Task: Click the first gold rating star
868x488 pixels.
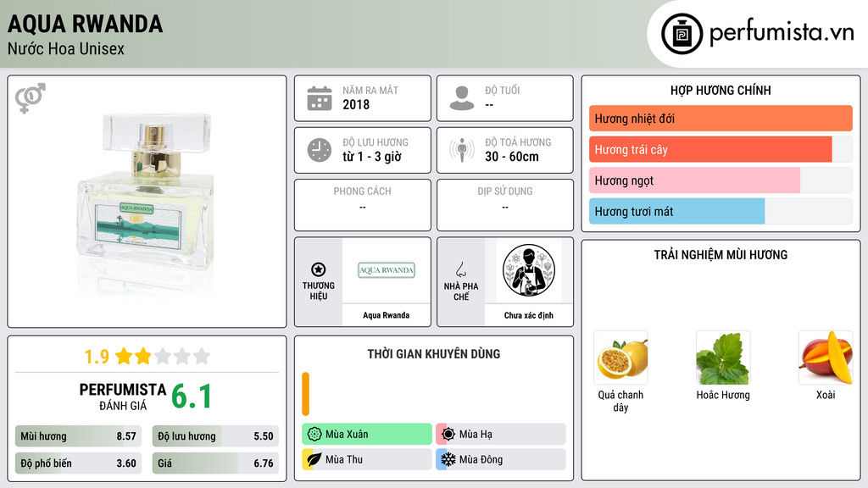Action: coord(124,356)
